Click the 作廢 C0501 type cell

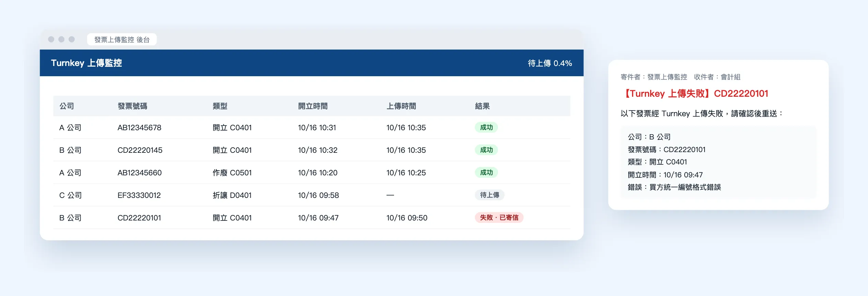pyautogui.click(x=232, y=173)
